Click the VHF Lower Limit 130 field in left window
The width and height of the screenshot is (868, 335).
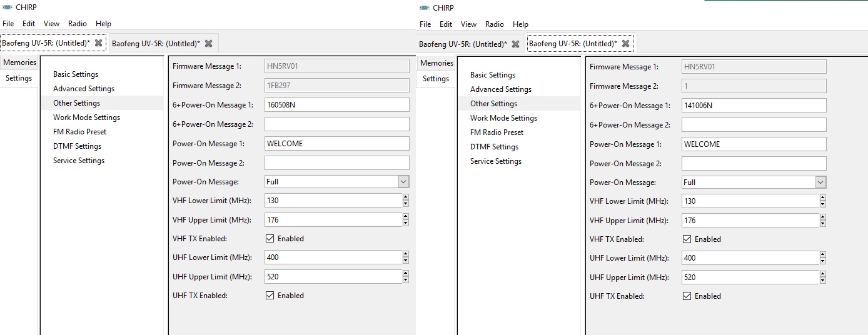(333, 201)
